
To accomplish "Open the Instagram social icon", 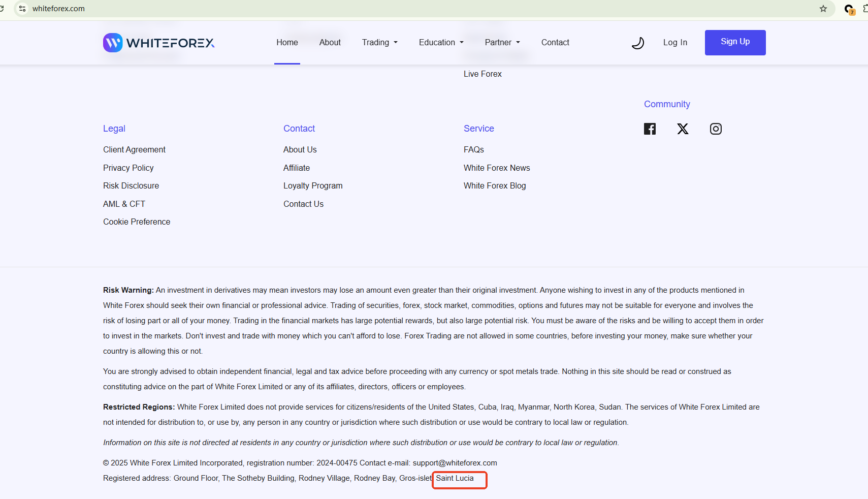I will tap(716, 129).
